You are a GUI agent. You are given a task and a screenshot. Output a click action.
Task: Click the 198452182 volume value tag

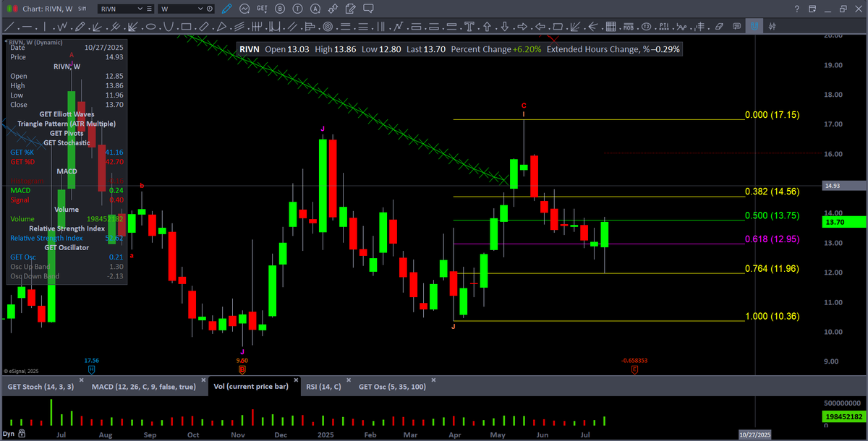(845, 417)
